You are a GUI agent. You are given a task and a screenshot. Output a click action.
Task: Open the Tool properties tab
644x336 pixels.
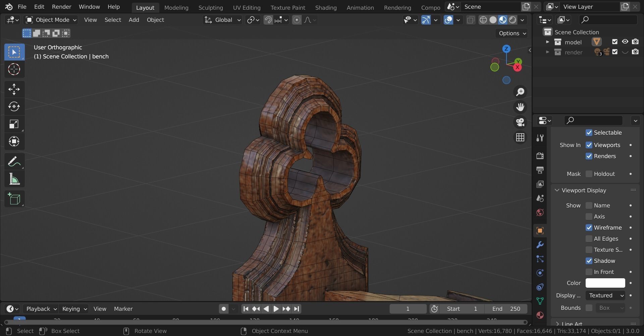click(x=540, y=138)
